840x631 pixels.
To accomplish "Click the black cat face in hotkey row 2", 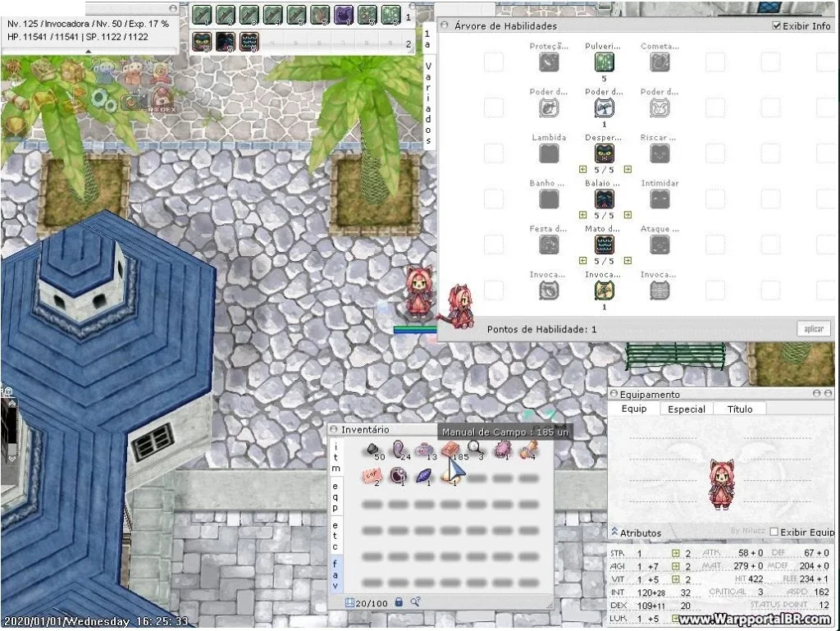I will coord(202,42).
